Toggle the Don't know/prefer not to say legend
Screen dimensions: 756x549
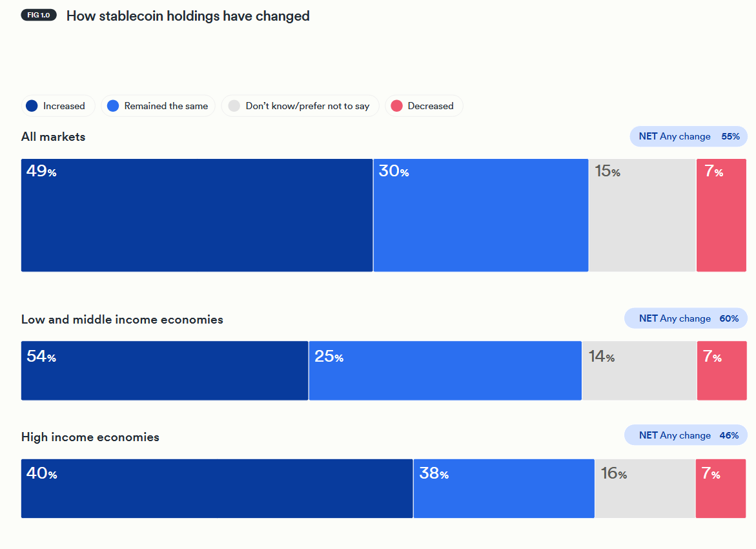300,106
